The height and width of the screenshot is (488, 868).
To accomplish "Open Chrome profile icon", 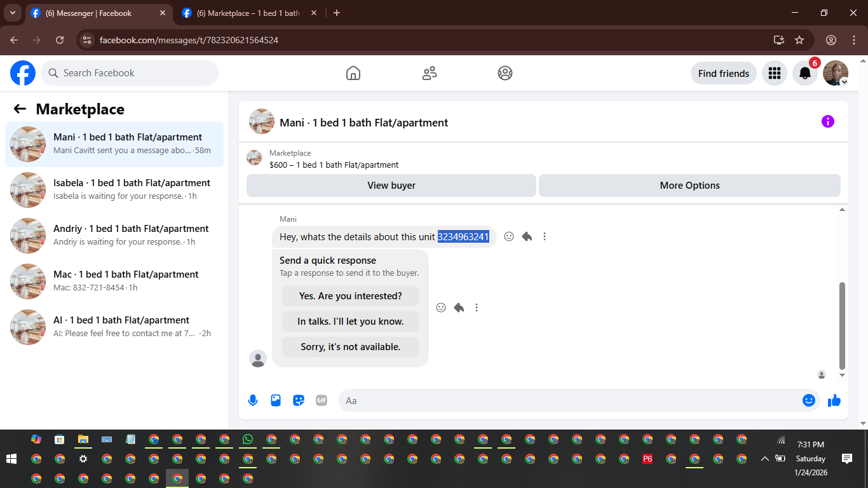I will tap(831, 40).
